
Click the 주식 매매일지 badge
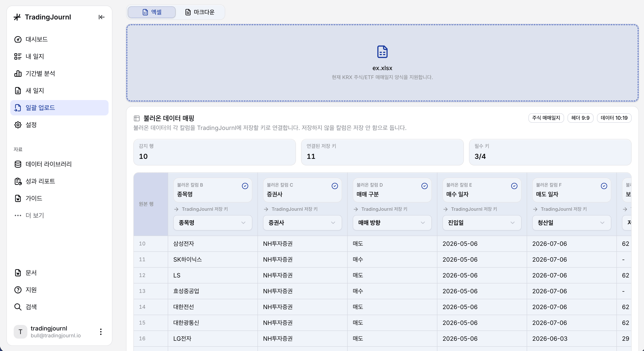tap(546, 118)
